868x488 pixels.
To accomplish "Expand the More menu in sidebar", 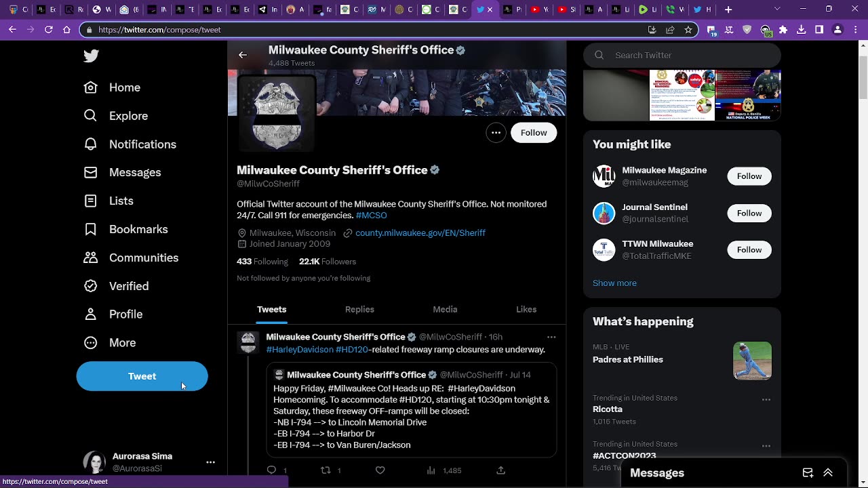I will coord(109,343).
